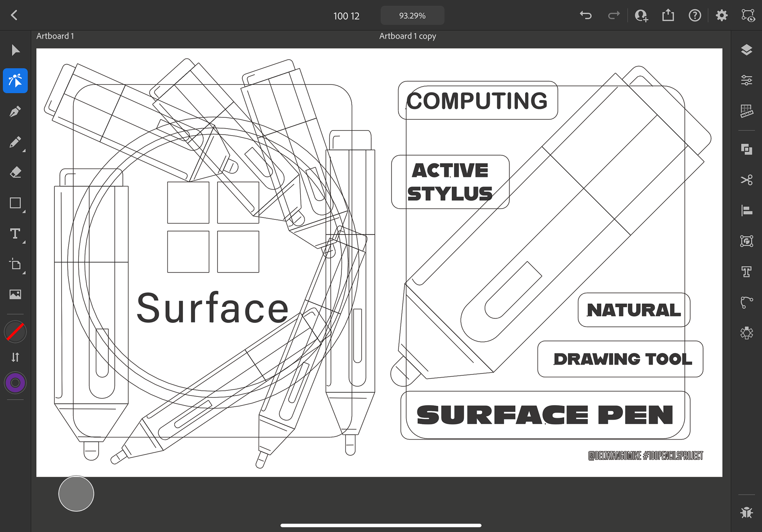Open the Repeat panel
The height and width of the screenshot is (532, 762).
coord(747,333)
